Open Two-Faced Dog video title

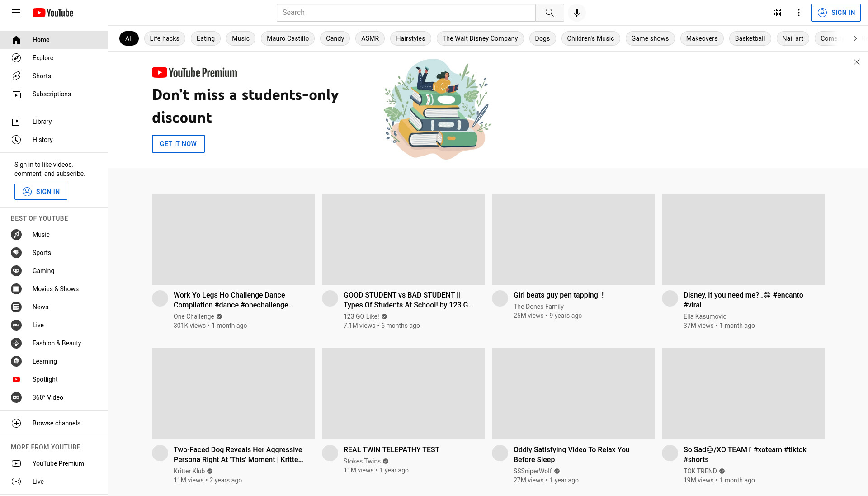(x=238, y=454)
